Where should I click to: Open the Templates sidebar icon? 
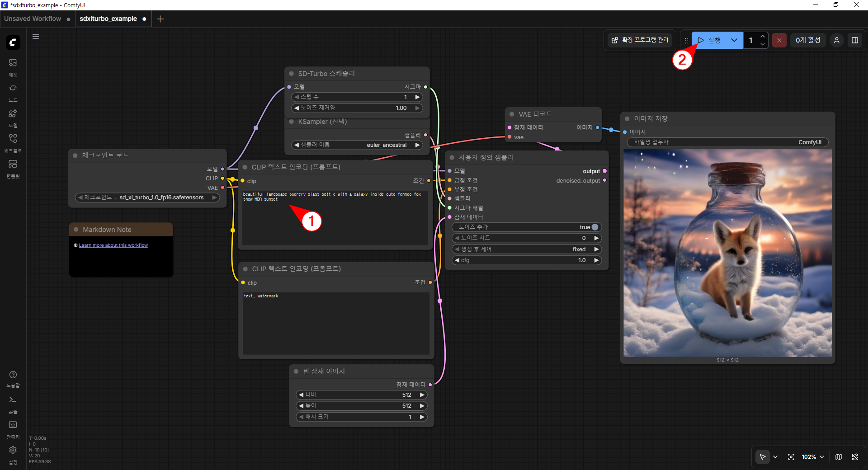(x=13, y=168)
